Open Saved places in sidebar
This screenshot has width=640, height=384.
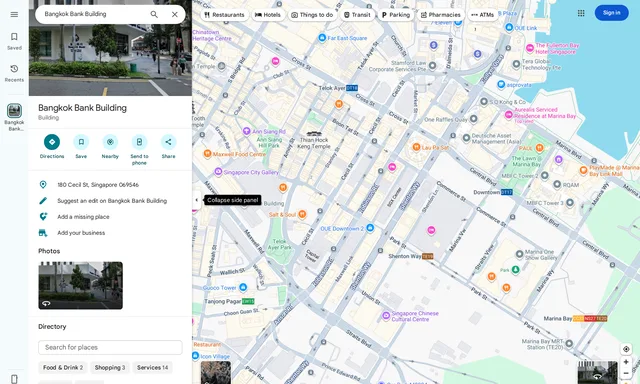coord(14,41)
